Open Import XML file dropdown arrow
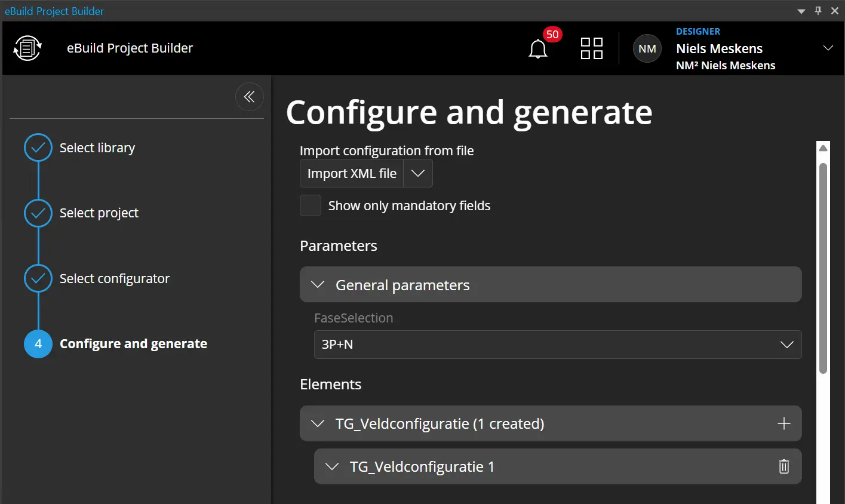Image resolution: width=845 pixels, height=504 pixels. [x=418, y=174]
